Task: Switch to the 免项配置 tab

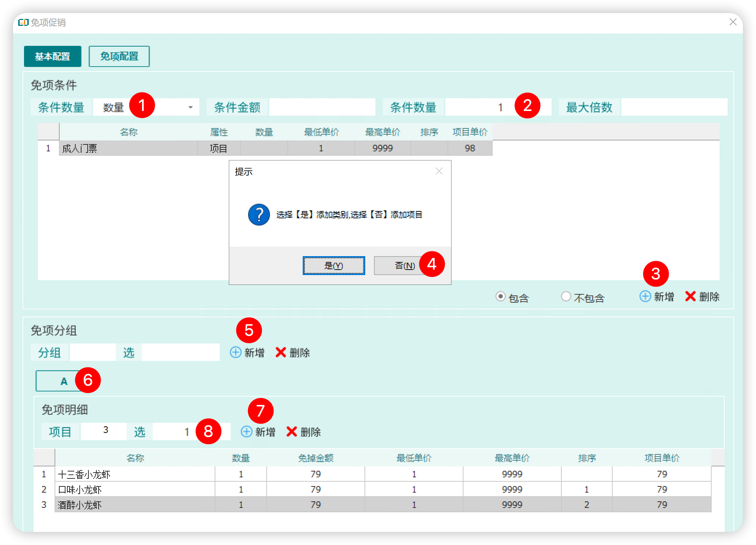Action: (x=119, y=56)
